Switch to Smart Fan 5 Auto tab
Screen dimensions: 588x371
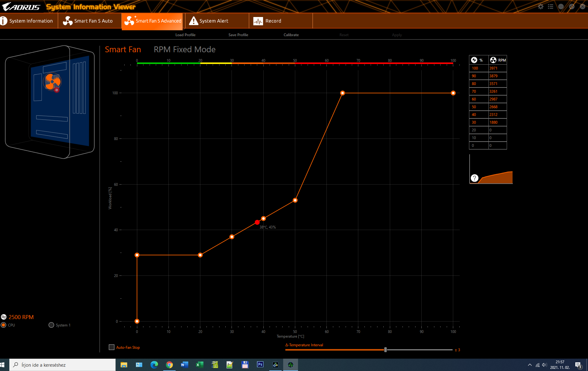(90, 21)
